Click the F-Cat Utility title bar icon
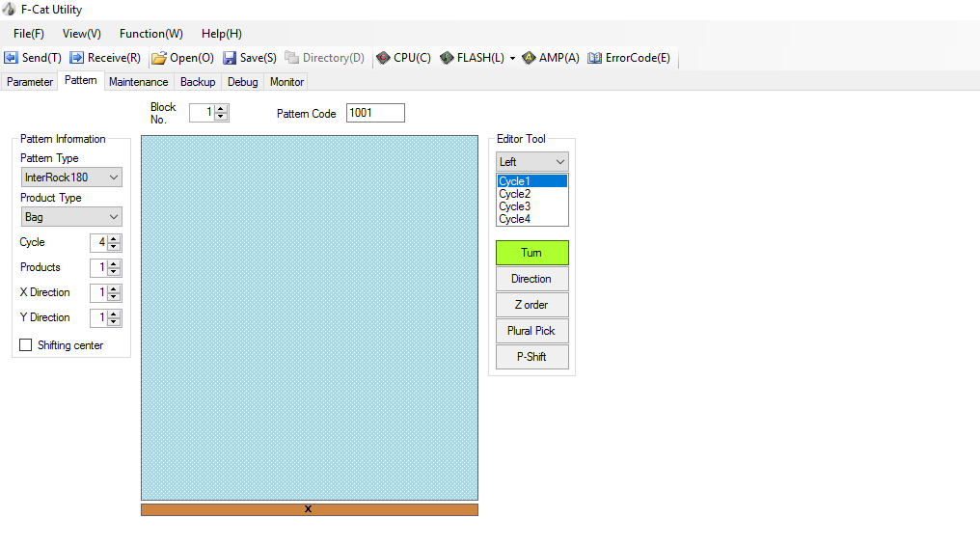The height and width of the screenshot is (546, 980). (x=9, y=10)
